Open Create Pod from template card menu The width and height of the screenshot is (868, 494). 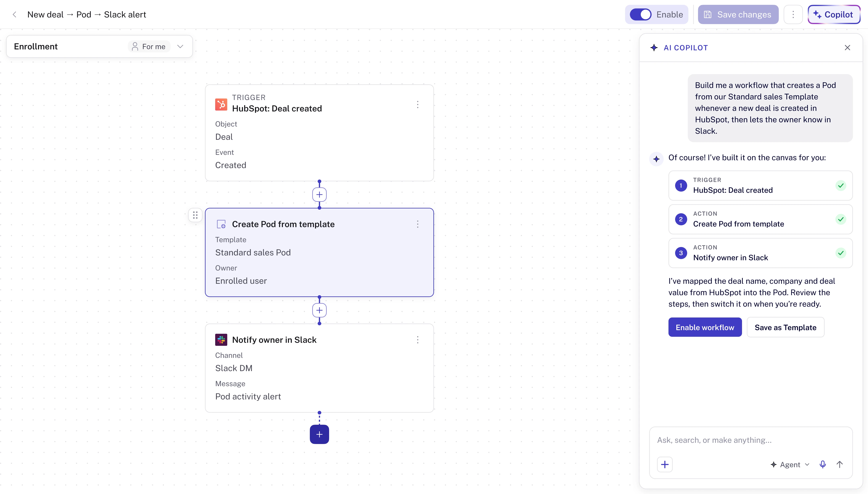418,224
